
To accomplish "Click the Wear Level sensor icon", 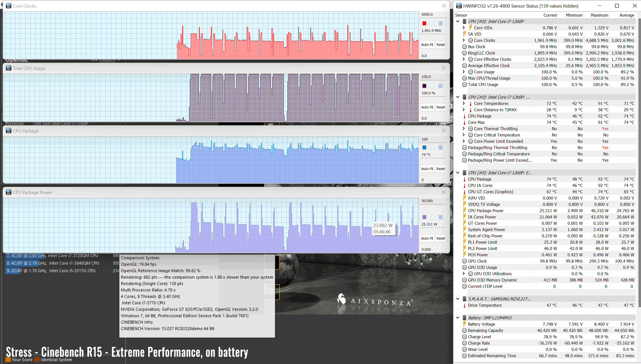I will 464,349.
